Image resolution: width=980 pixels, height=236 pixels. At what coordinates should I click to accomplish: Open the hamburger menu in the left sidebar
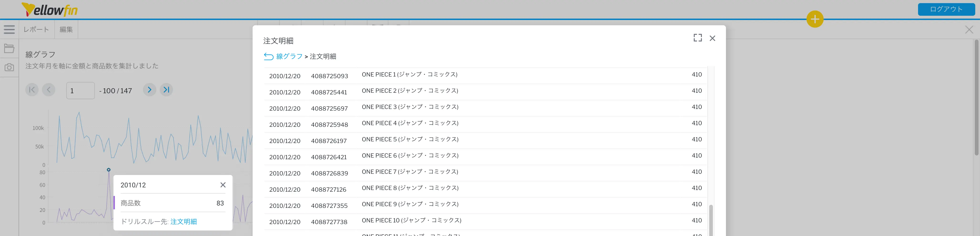[9, 29]
